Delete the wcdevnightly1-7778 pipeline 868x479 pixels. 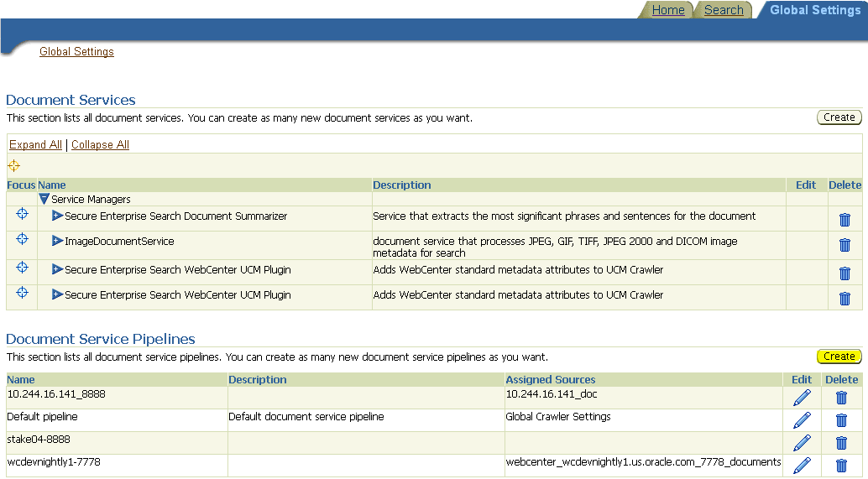pos(841,466)
